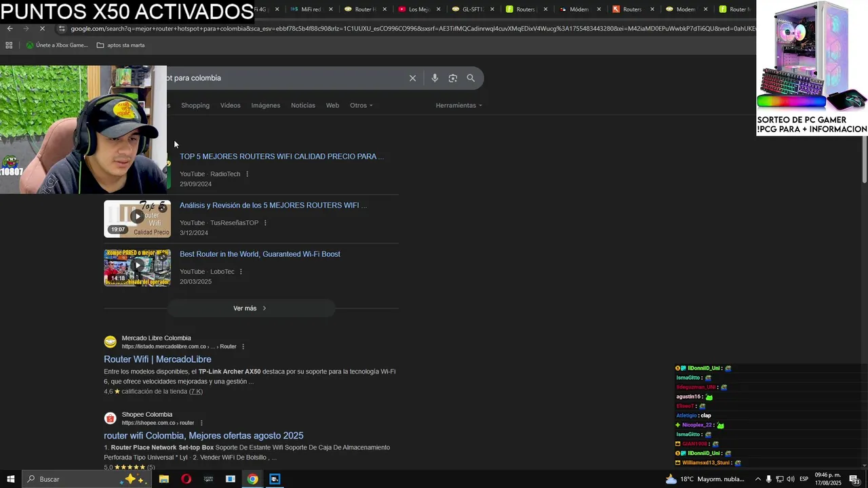Image resolution: width=868 pixels, height=488 pixels.
Task: Clear the search box with the X icon
Action: pos(412,78)
